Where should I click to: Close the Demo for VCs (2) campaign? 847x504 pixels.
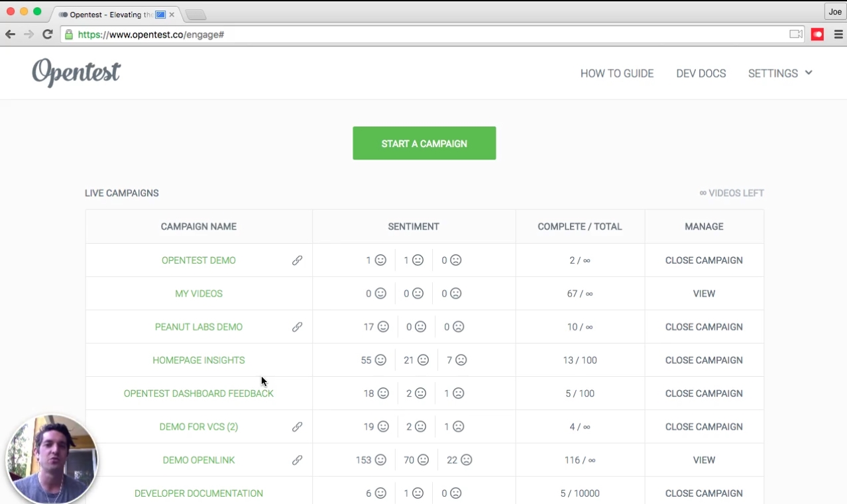704,427
